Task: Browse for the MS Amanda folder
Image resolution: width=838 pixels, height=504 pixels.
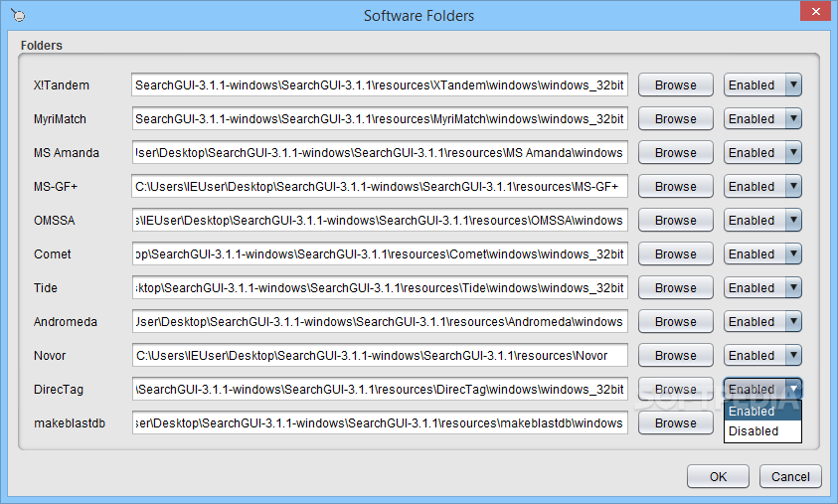Action: pos(676,153)
